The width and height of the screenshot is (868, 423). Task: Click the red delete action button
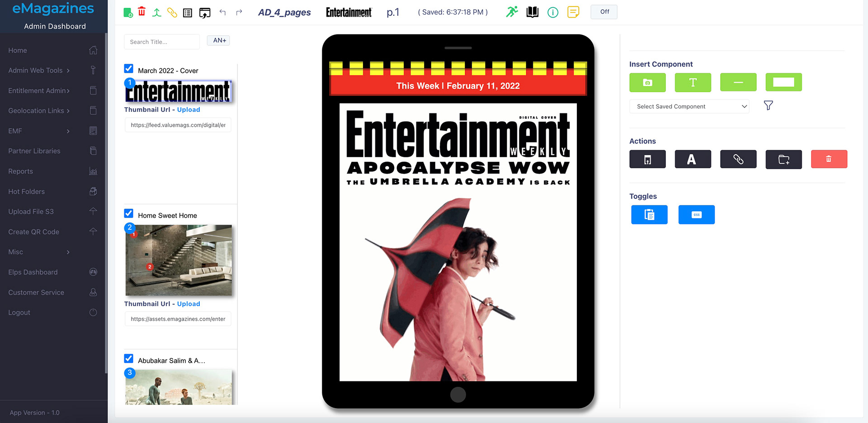pos(829,159)
